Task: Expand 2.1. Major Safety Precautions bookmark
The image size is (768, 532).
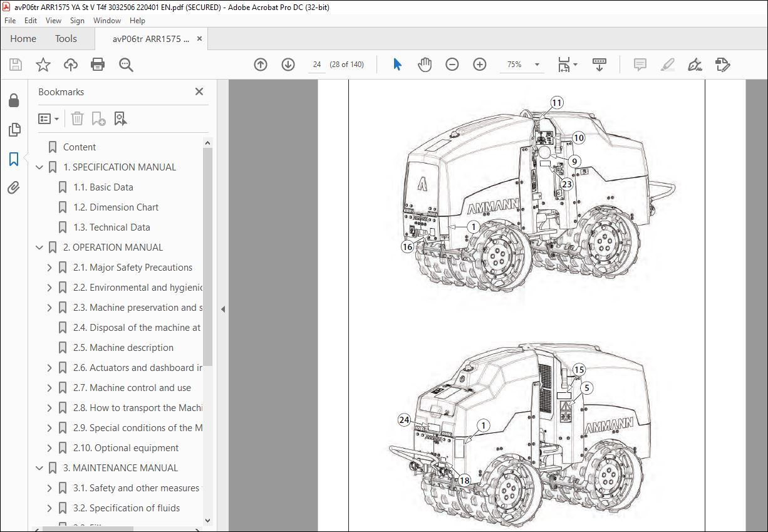Action: [x=49, y=268]
